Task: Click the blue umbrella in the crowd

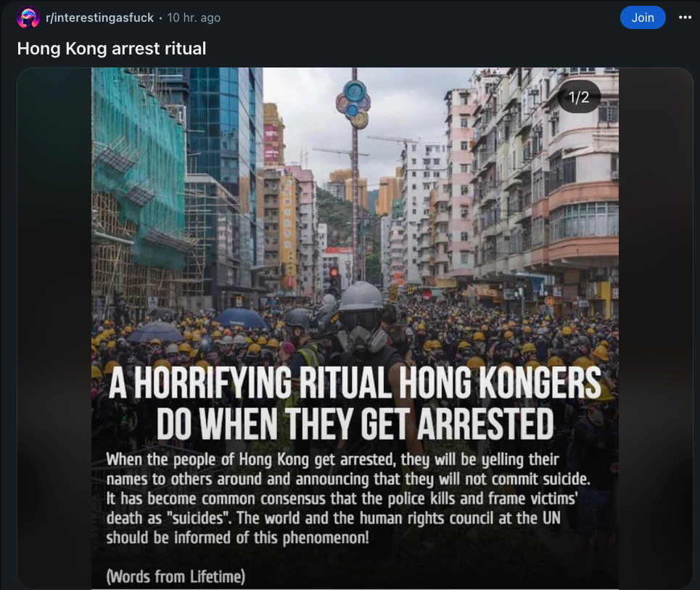Action: point(240,318)
